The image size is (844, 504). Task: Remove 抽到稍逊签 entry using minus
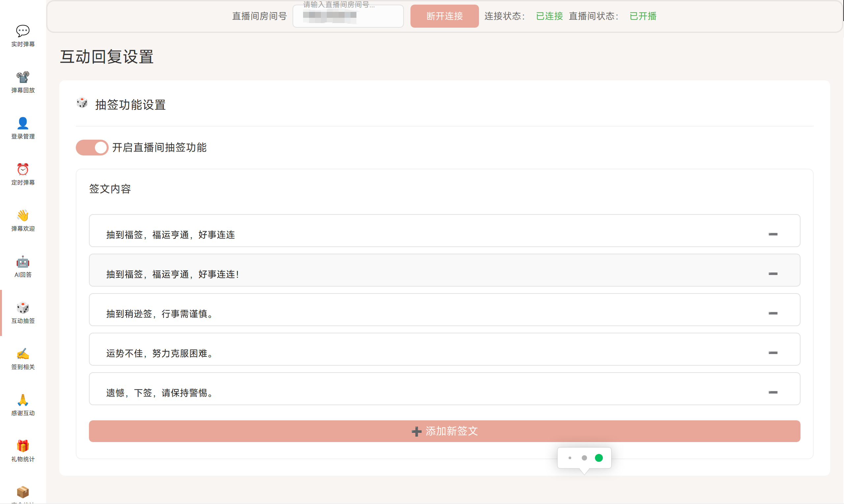pyautogui.click(x=773, y=313)
